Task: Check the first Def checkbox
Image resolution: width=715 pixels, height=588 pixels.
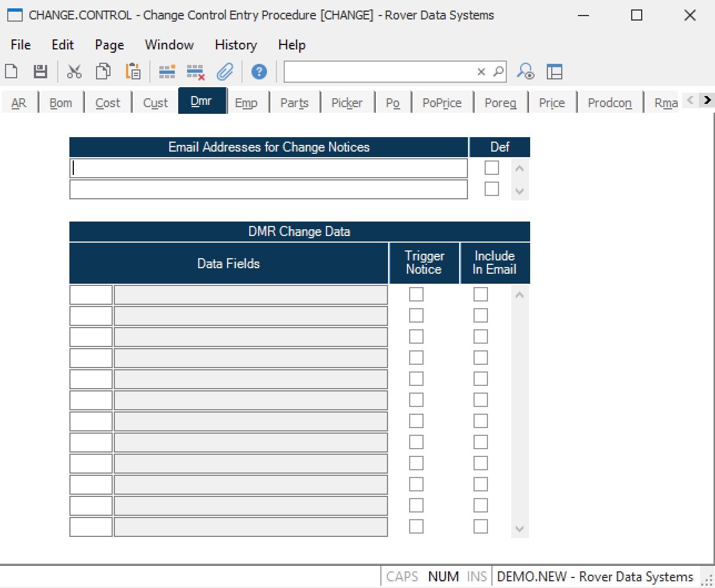Action: (491, 168)
